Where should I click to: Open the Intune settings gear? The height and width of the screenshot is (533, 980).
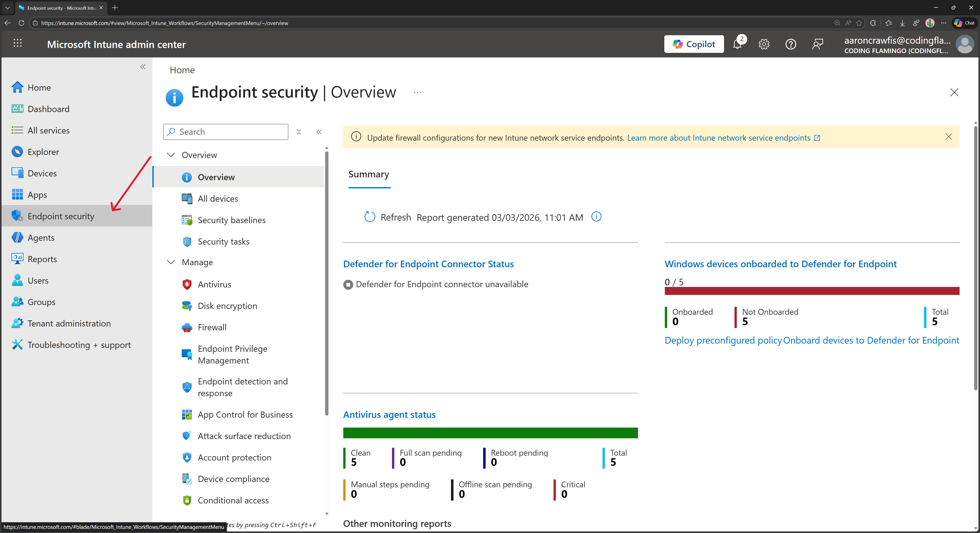click(x=764, y=44)
